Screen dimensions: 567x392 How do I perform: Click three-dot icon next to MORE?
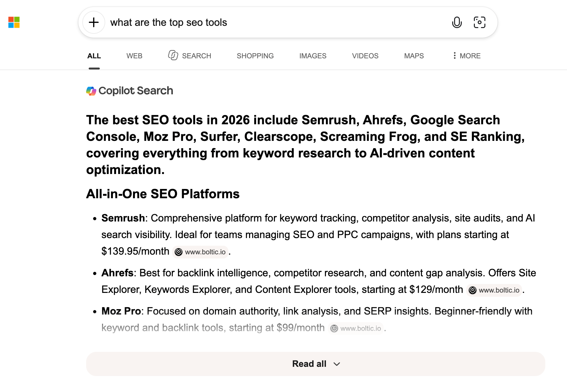pos(454,55)
